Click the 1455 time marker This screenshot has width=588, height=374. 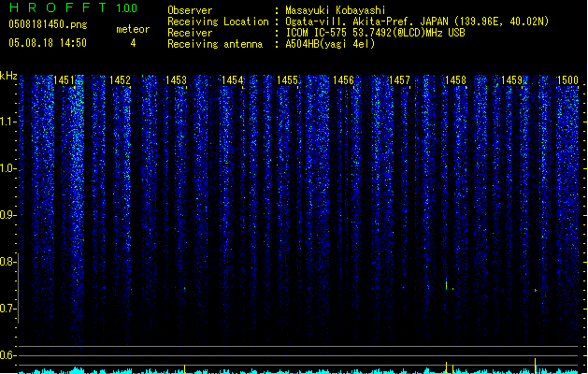(288, 80)
